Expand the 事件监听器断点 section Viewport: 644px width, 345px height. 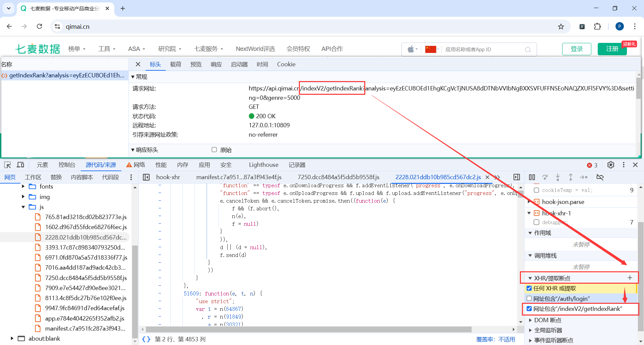tap(530, 340)
